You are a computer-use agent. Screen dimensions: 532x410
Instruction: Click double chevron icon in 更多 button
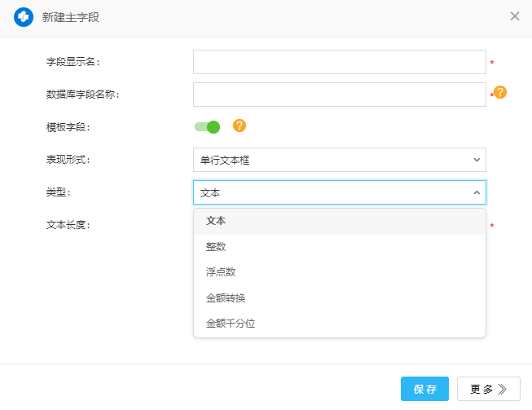503,390
